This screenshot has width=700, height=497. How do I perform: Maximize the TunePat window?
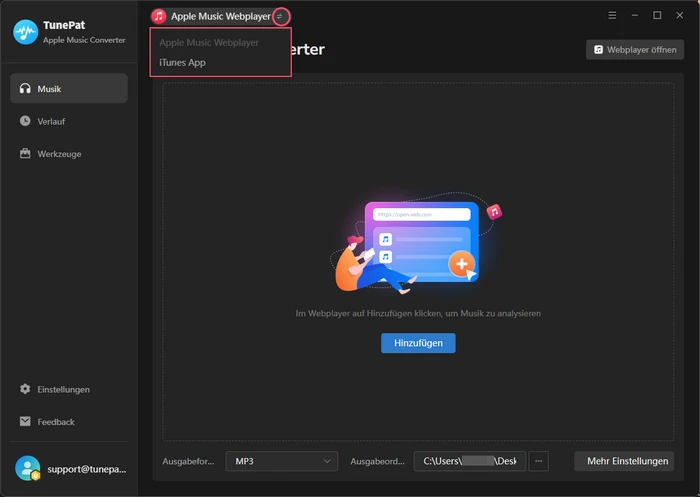657,16
